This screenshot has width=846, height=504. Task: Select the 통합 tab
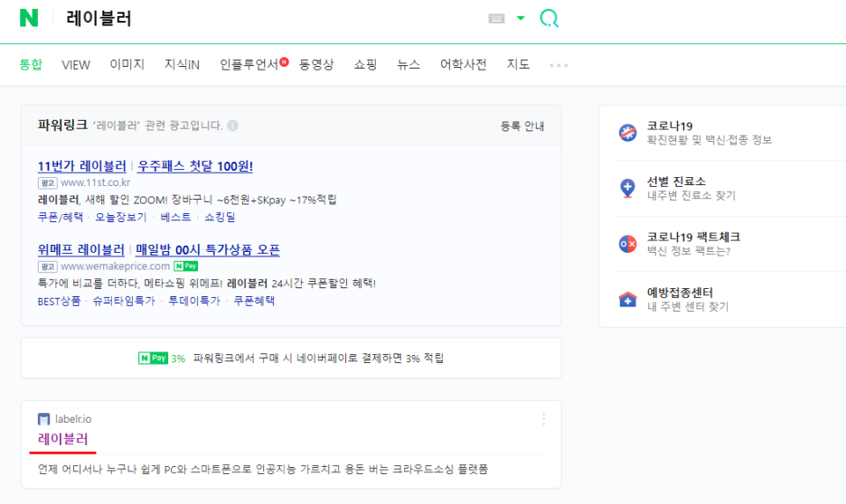(31, 65)
